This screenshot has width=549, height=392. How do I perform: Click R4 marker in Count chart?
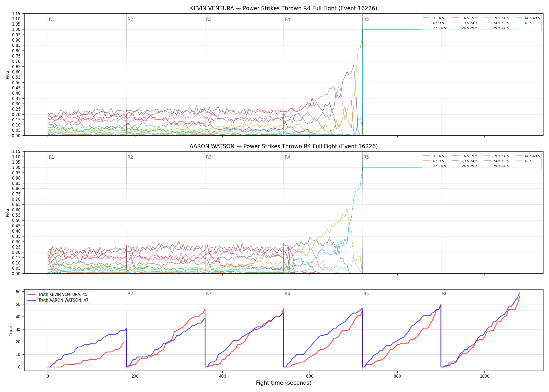(x=287, y=294)
